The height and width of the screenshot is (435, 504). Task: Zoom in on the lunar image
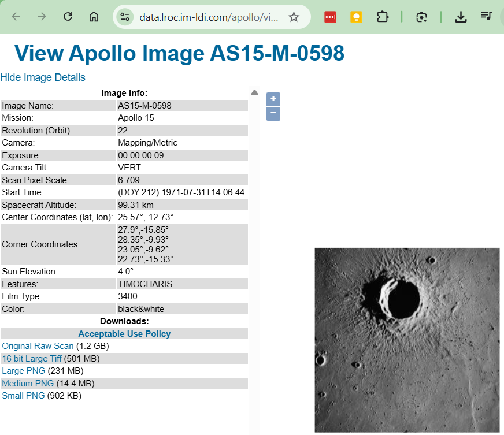coord(273,99)
